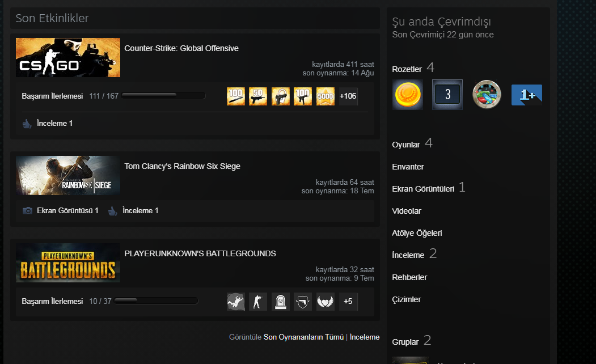Click the camera screenshot icon for Rainbow Six

coord(27,210)
